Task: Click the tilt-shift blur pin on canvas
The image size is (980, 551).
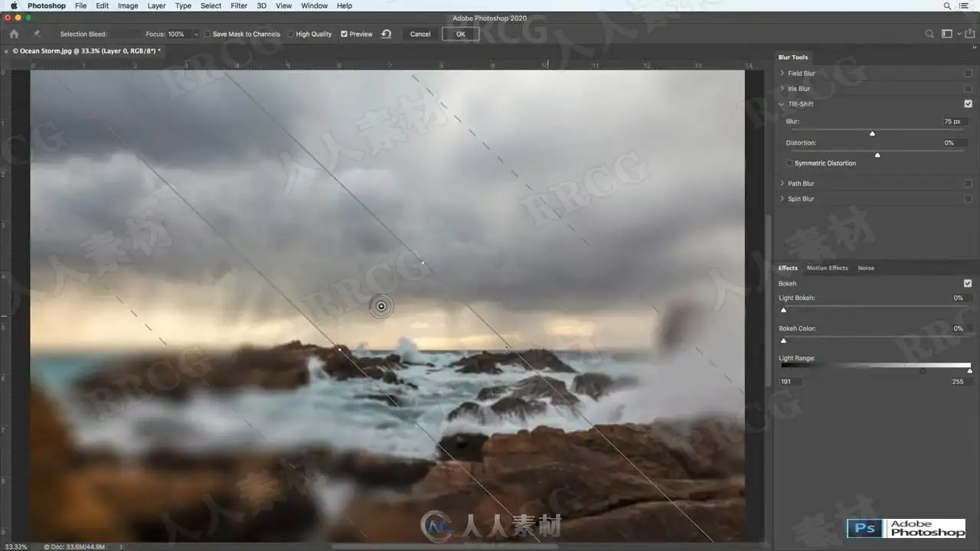Action: click(x=381, y=306)
